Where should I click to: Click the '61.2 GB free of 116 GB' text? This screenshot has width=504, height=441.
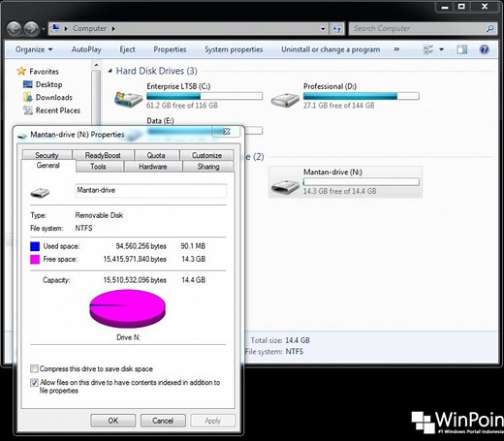pyautogui.click(x=182, y=106)
